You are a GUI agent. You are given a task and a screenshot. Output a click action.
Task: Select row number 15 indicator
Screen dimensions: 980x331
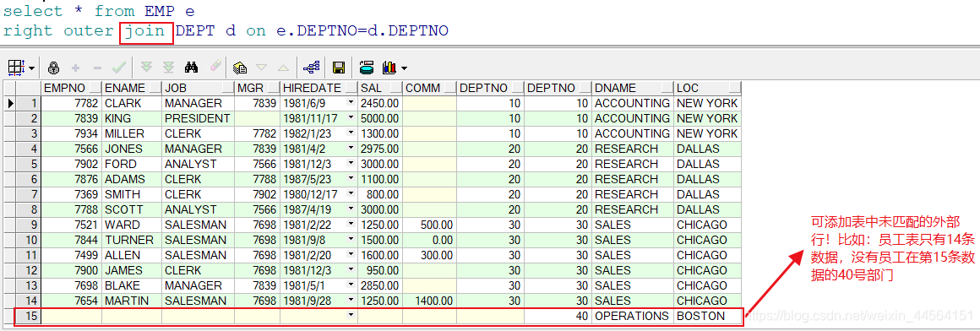pos(28,316)
